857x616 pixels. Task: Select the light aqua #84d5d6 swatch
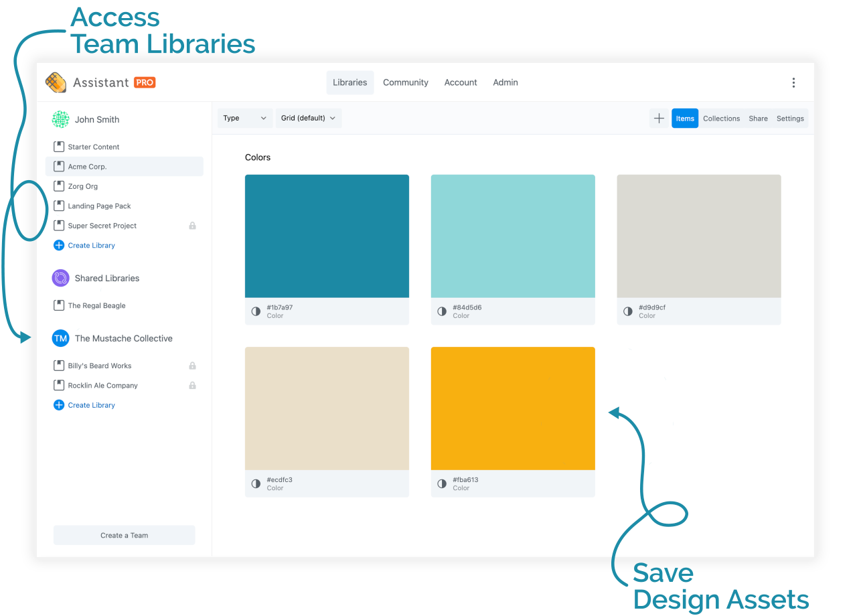point(513,236)
